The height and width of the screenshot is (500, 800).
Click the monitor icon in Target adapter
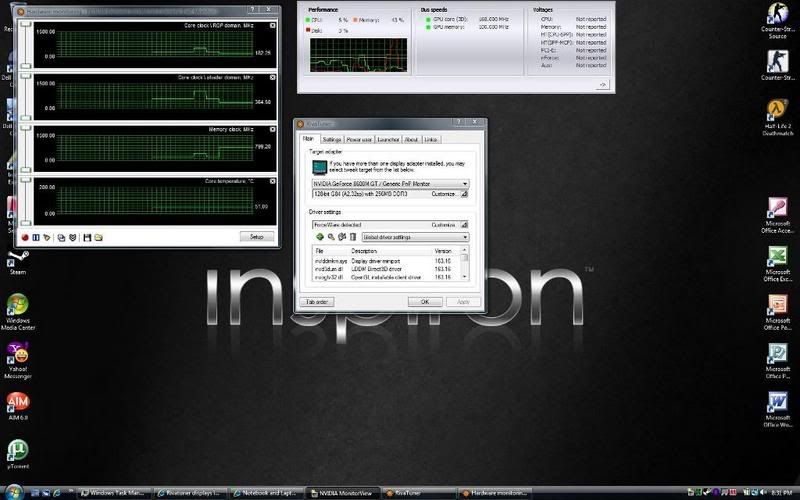pyautogui.click(x=319, y=167)
